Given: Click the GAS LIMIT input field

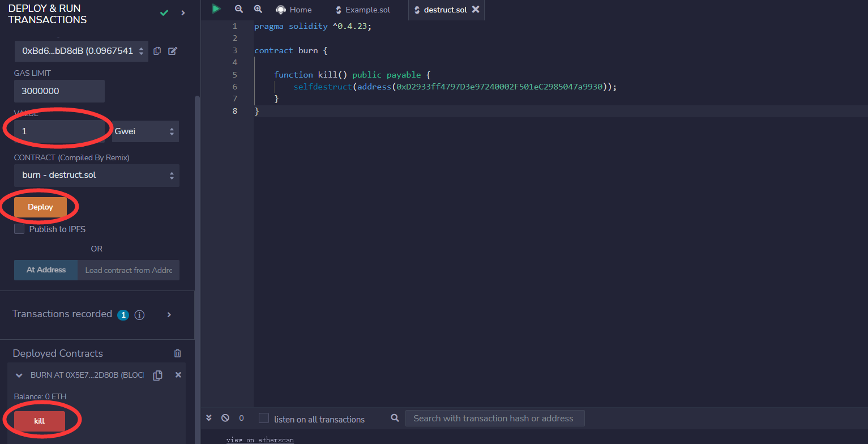Looking at the screenshot, I should point(59,91).
